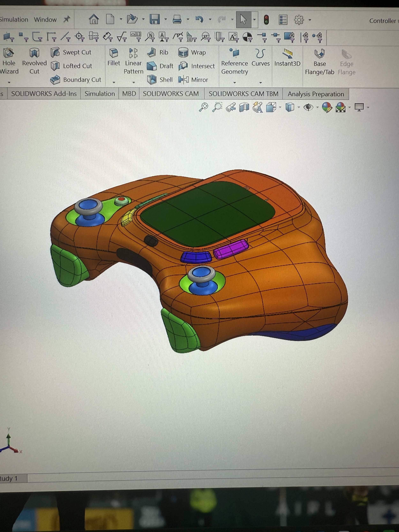Toggle the Hide/Show Items eye icon
The height and width of the screenshot is (532, 399).
(x=308, y=107)
